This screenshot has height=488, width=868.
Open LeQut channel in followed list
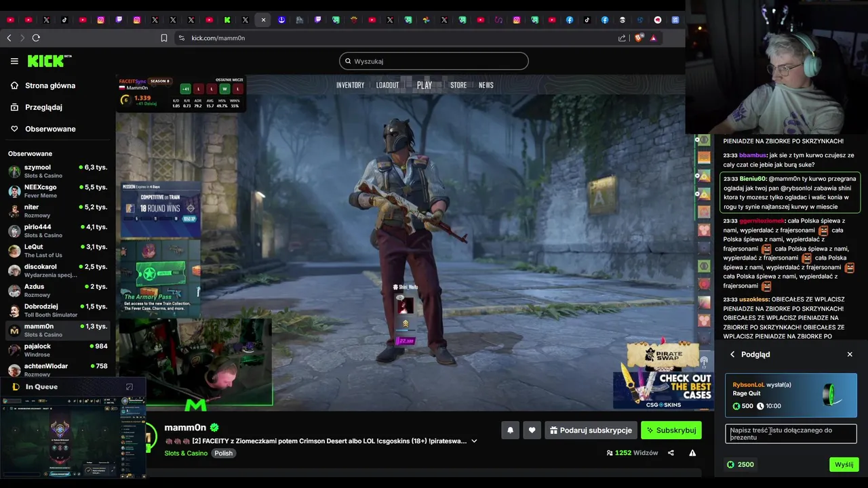(x=57, y=251)
